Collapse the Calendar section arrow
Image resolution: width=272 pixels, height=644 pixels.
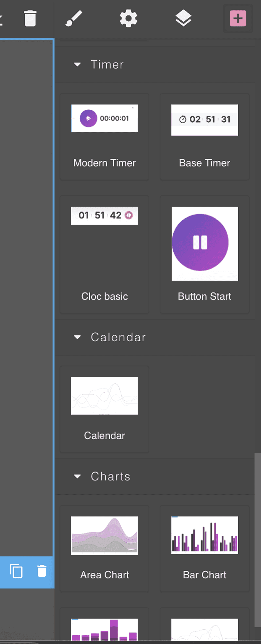point(77,337)
